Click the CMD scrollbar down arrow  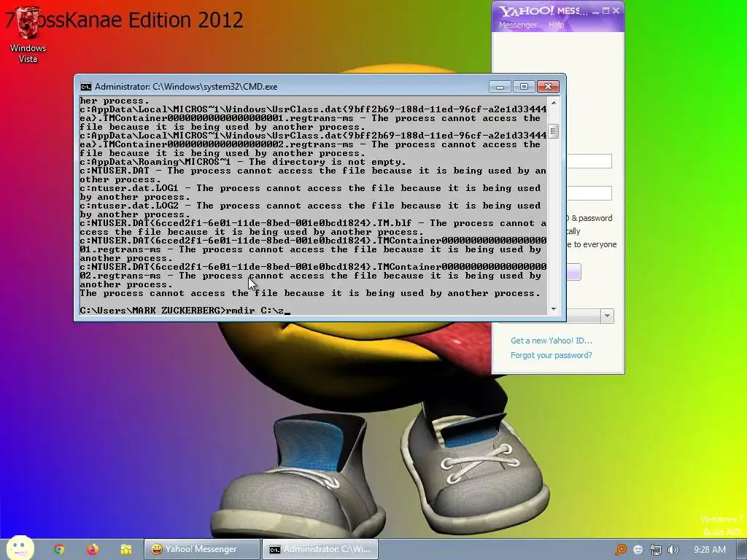[553, 309]
